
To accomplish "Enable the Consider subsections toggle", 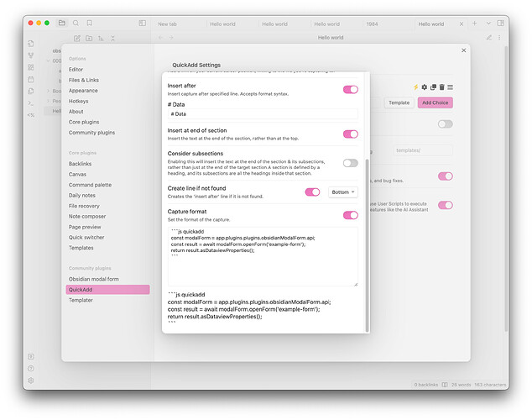I will [x=351, y=163].
